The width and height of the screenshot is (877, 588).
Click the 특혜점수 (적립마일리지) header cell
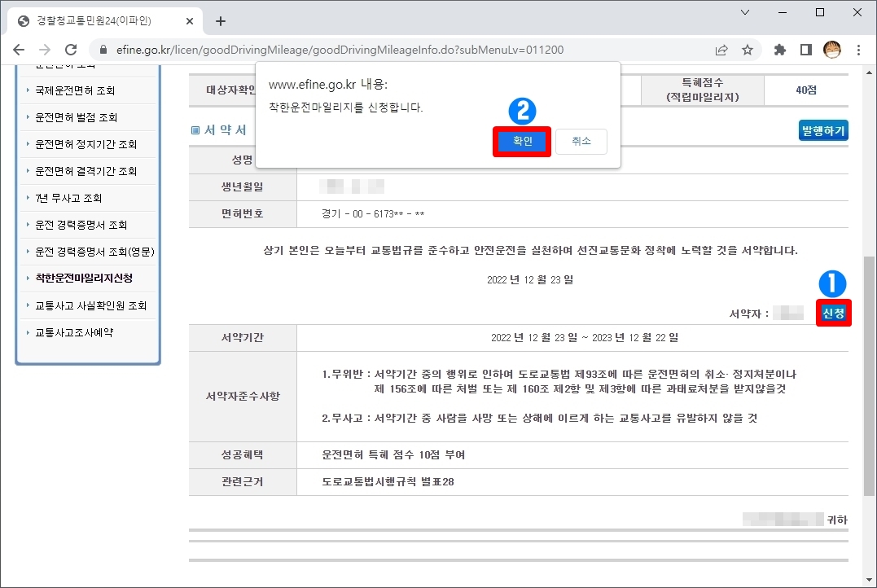coord(703,90)
